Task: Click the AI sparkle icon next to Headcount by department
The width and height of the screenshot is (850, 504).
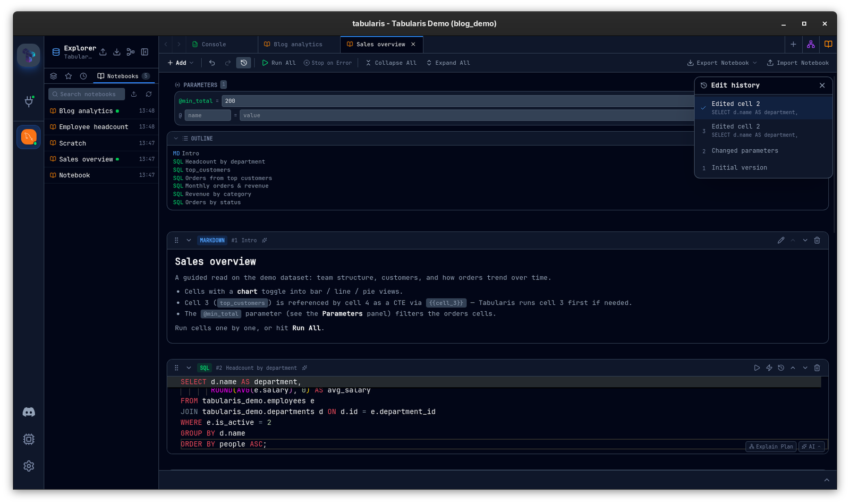Action: (x=304, y=368)
